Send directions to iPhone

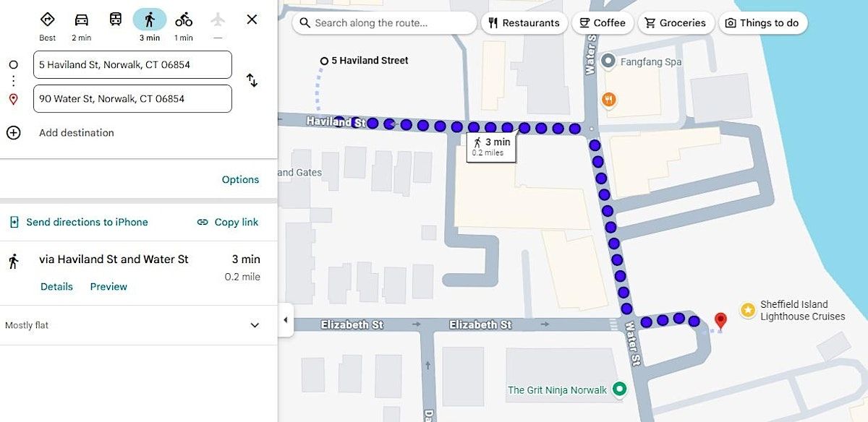[78, 222]
